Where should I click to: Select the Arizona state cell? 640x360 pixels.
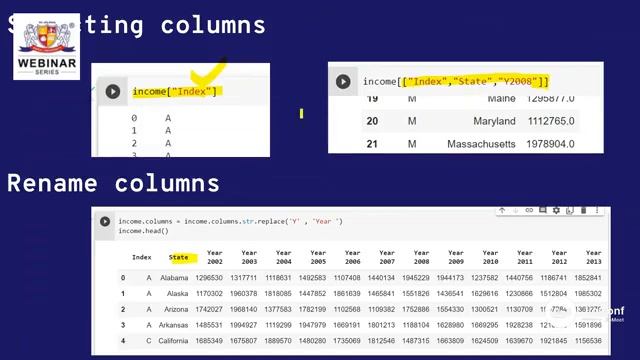tap(176, 309)
